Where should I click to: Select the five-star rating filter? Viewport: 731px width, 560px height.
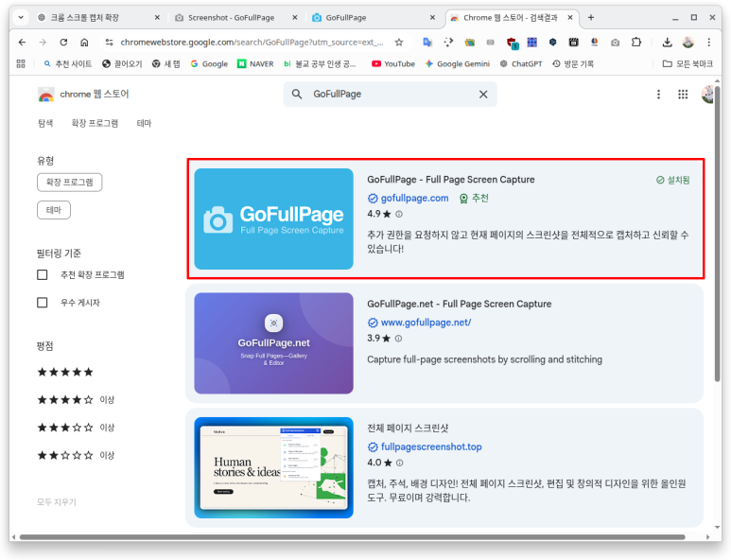(65, 372)
